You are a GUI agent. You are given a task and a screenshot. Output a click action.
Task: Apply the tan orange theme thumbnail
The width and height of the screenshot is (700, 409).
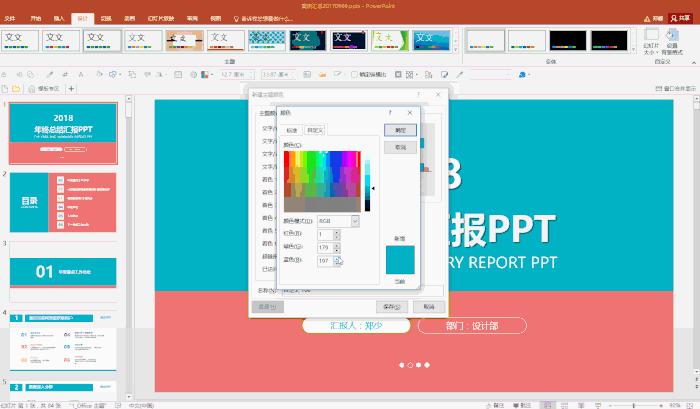(x=185, y=41)
